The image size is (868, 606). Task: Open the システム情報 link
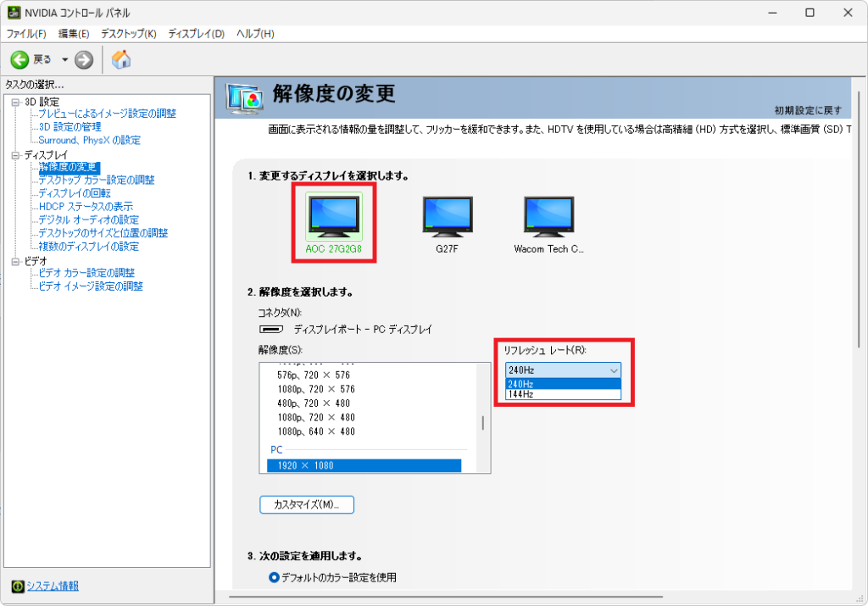click(52, 587)
